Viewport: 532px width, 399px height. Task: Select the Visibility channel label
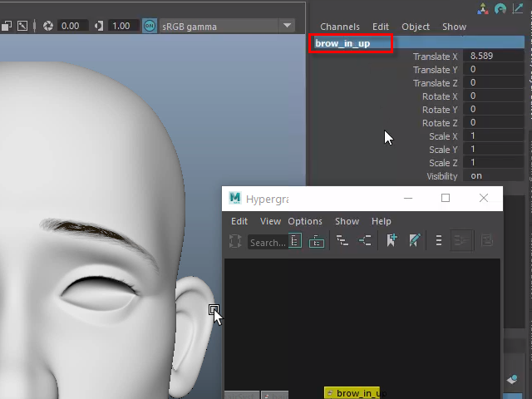441,176
